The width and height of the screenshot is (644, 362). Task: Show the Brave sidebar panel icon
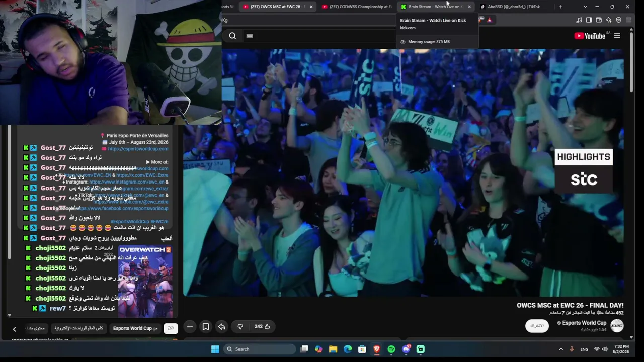click(589, 20)
